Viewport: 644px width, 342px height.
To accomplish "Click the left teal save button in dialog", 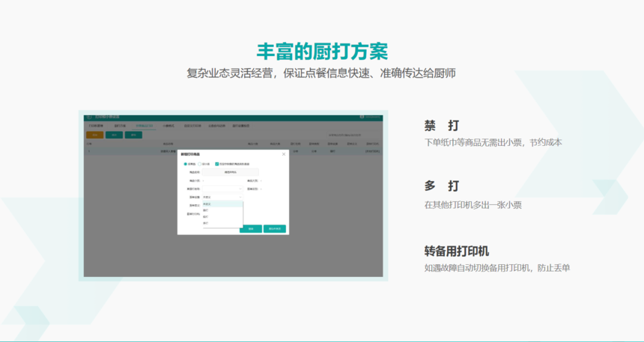I will [251, 229].
